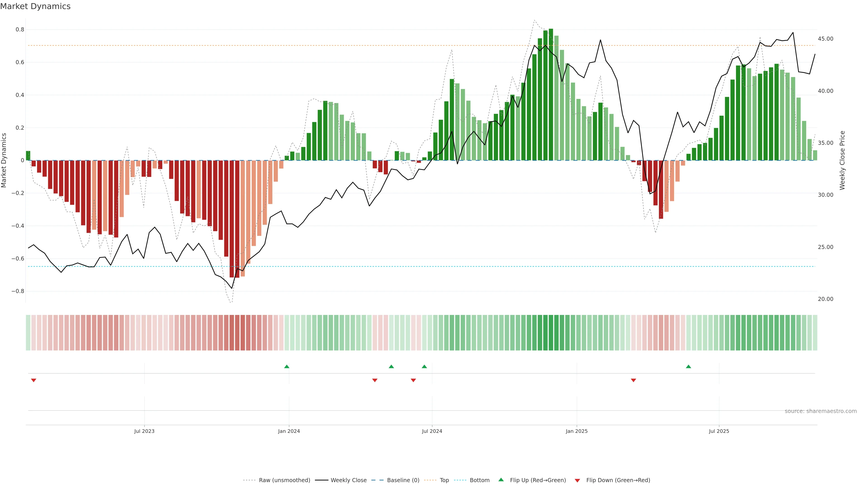Viewport: 868px width, 488px height.
Task: Click the Weekly Close legend line sample
Action: click(321, 480)
